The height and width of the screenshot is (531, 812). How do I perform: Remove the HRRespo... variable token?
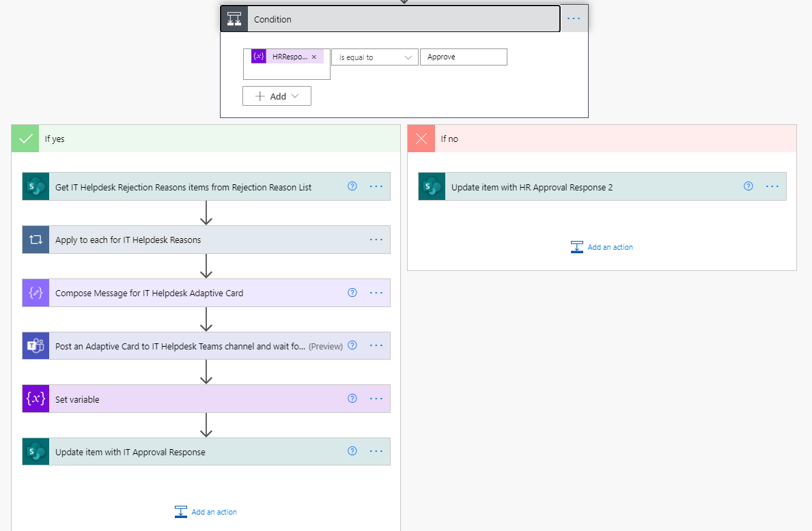[x=314, y=57]
